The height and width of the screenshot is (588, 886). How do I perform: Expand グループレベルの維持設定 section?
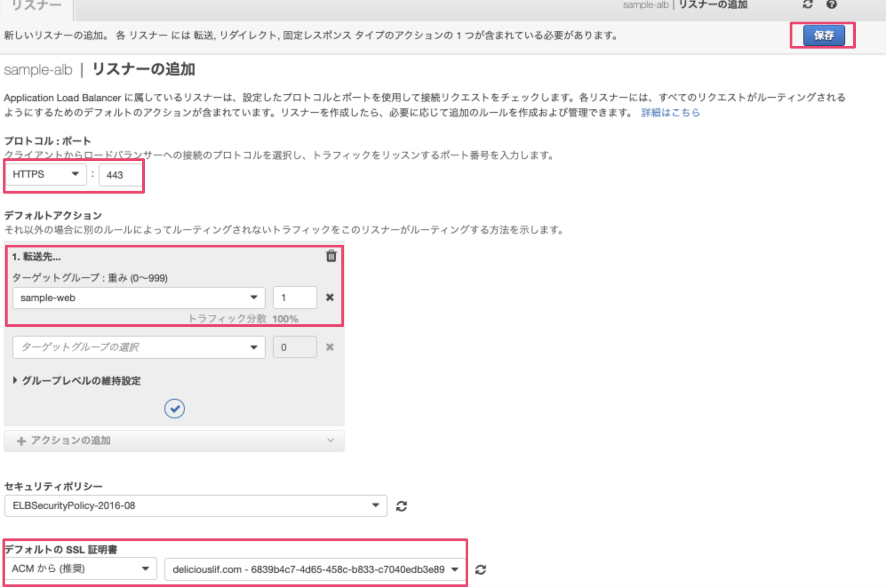77,381
